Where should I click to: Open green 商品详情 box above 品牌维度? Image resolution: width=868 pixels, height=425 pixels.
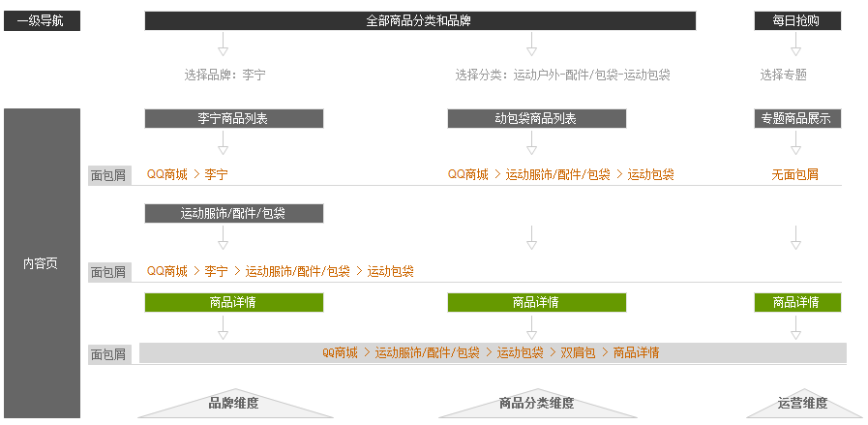pos(233,303)
